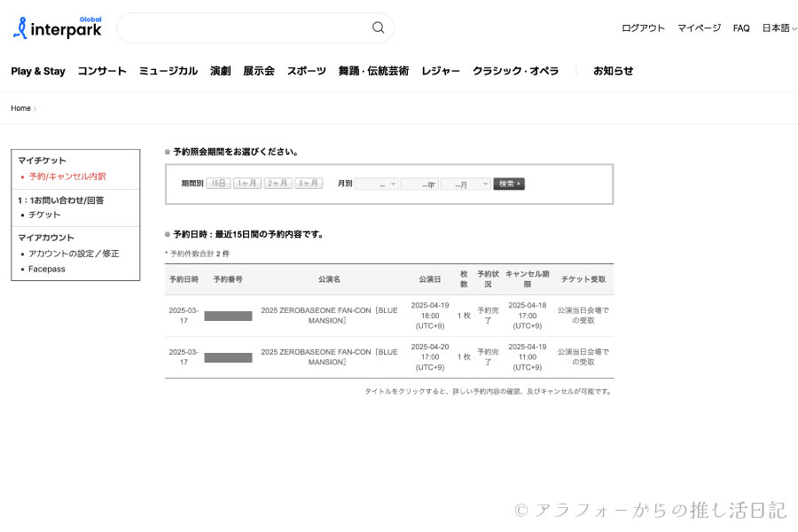Click the マイチケット sidebar heading

coord(43,160)
